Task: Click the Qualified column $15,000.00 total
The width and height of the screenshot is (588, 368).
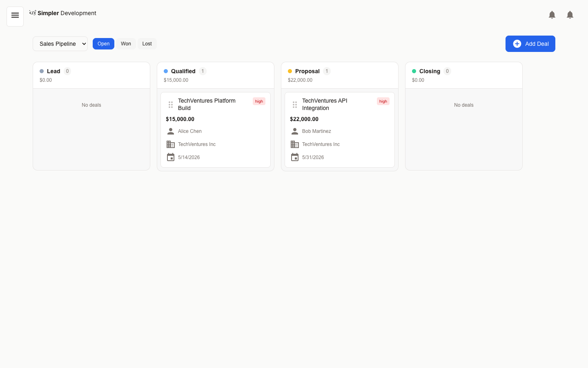Action: pyautogui.click(x=176, y=80)
